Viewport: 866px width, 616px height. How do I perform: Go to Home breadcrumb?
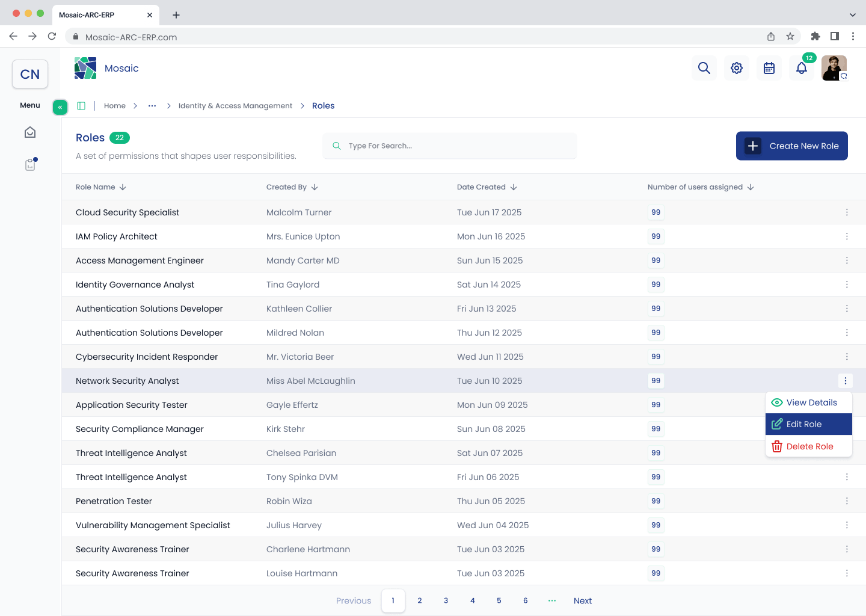(x=115, y=106)
